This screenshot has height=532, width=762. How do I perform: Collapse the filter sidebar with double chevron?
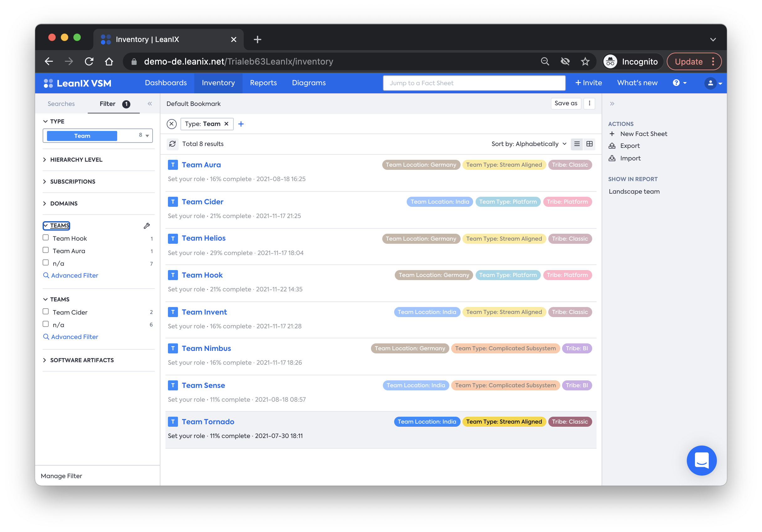pos(150,104)
